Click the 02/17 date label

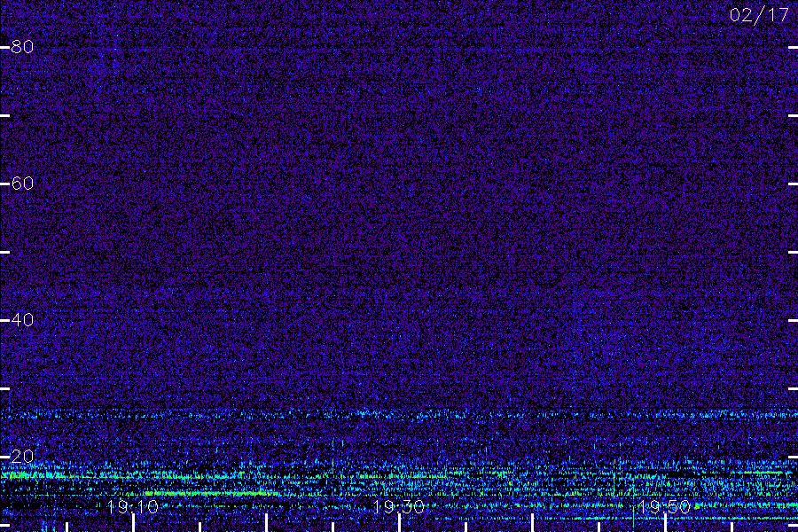(x=759, y=15)
